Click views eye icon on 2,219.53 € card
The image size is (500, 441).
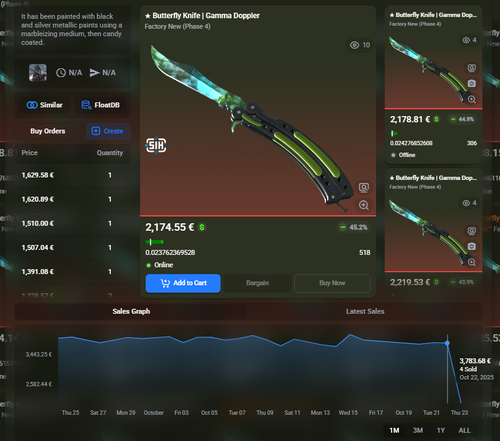466,203
